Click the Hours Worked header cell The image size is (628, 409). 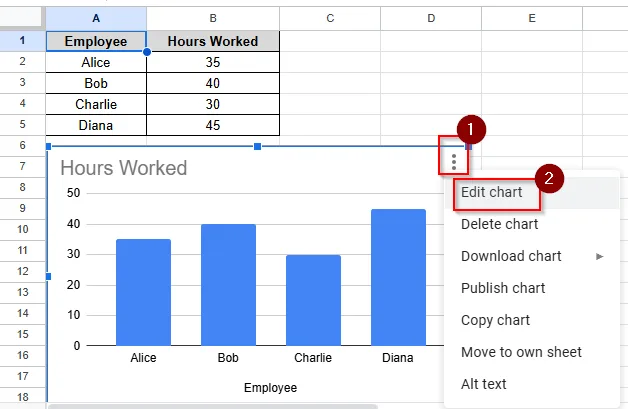tap(213, 41)
